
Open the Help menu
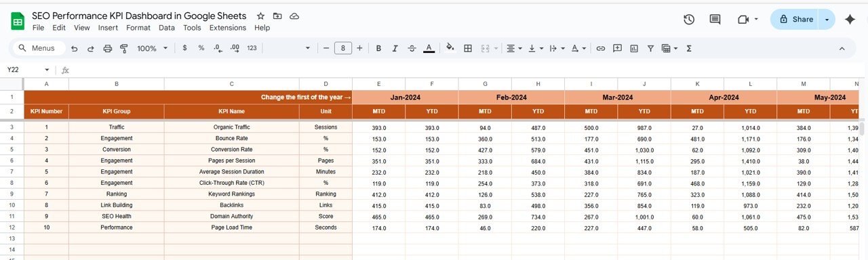click(262, 28)
